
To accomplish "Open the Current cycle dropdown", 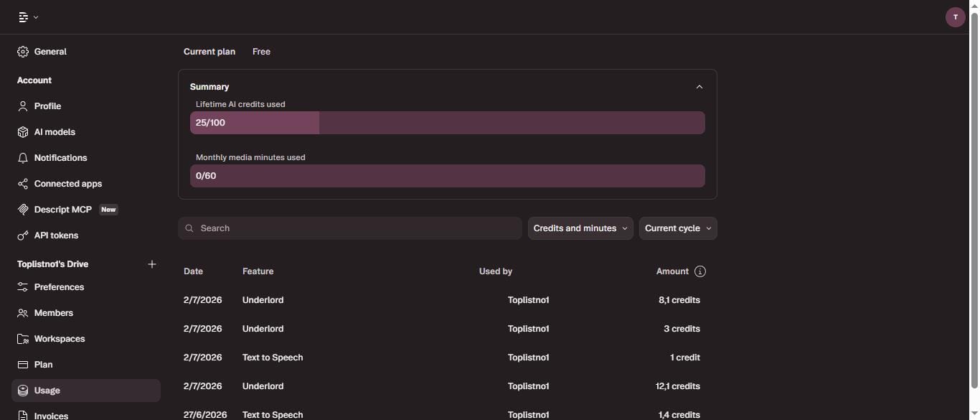I will [x=678, y=228].
